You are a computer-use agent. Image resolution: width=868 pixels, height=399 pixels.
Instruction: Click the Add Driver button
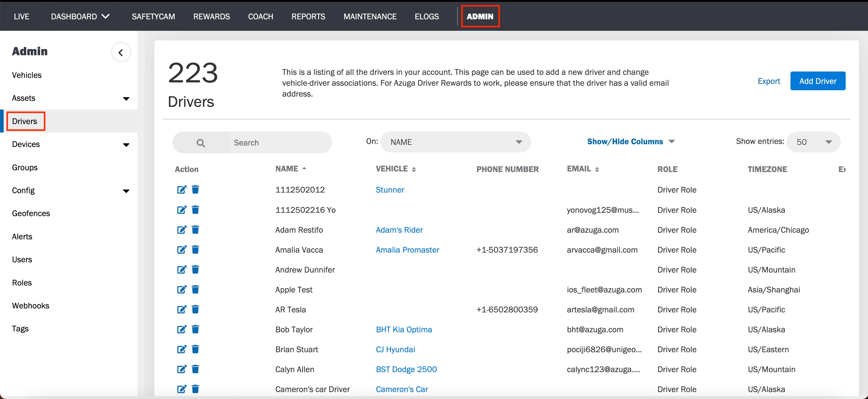[x=818, y=81]
